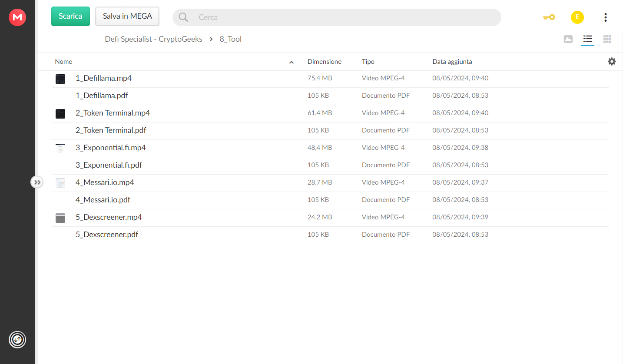Click Salva in MEGA button
The width and height of the screenshot is (623, 364).
[127, 16]
